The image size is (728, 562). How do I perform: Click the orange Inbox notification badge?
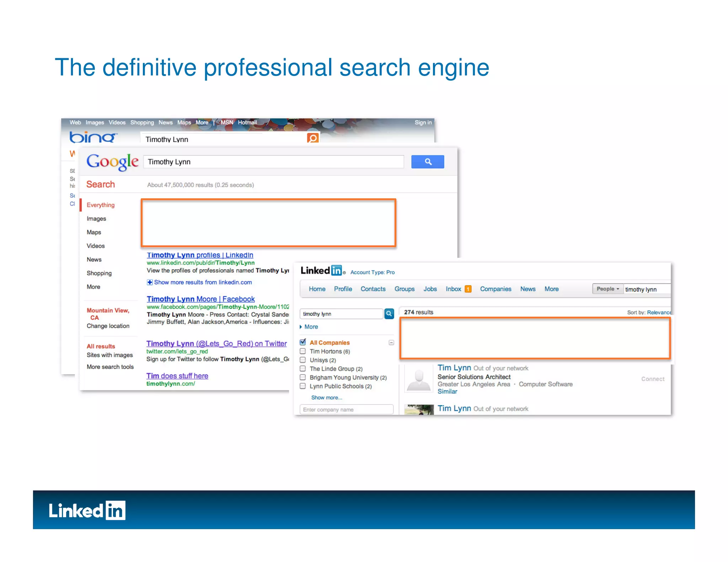click(x=468, y=289)
